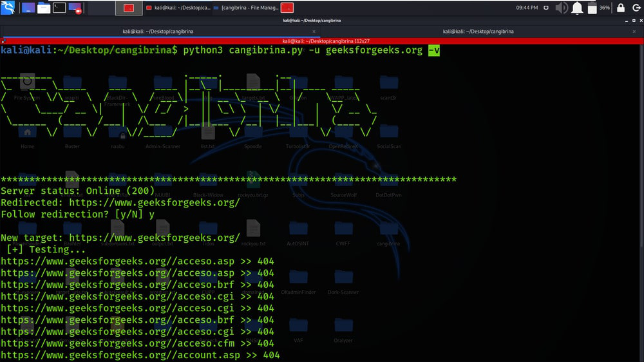
Task: Switch to cangibrina File Manager taskbar window
Action: pos(245,8)
